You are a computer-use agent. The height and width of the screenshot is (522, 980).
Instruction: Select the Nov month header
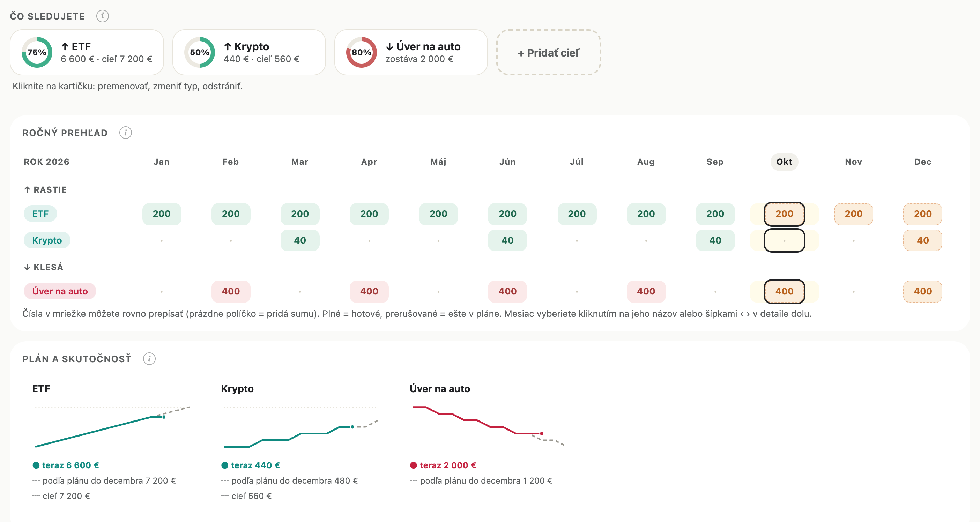[853, 162]
